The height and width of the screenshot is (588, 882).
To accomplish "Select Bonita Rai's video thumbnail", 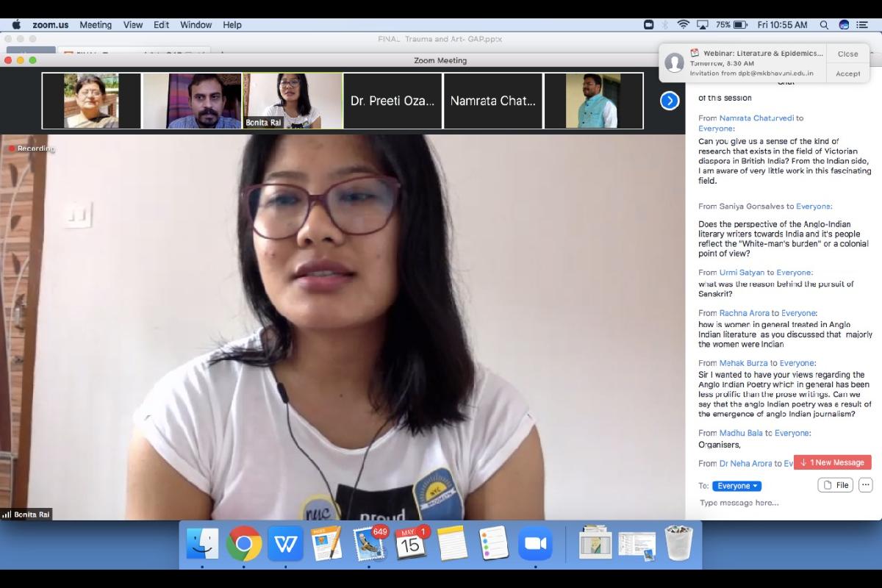I will tap(293, 101).
